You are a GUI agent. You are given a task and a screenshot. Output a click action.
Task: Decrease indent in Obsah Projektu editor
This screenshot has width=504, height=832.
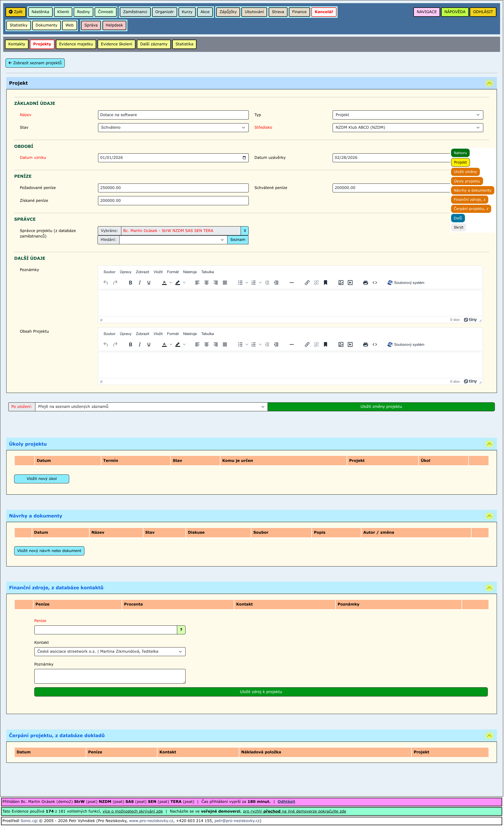click(267, 344)
